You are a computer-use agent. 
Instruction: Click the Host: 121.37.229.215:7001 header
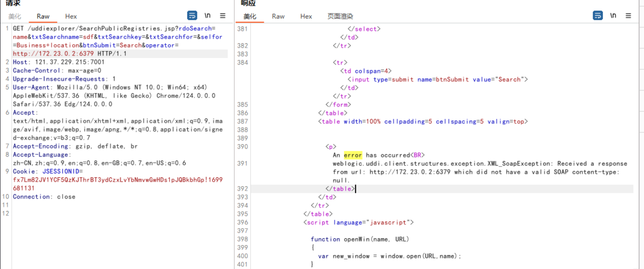click(59, 62)
